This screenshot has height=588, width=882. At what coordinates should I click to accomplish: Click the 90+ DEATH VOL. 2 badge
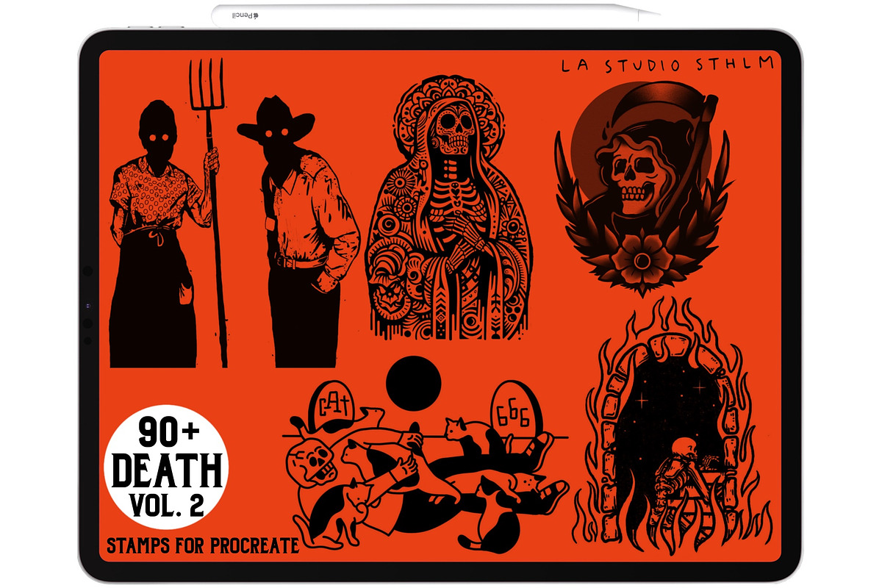coord(166,469)
